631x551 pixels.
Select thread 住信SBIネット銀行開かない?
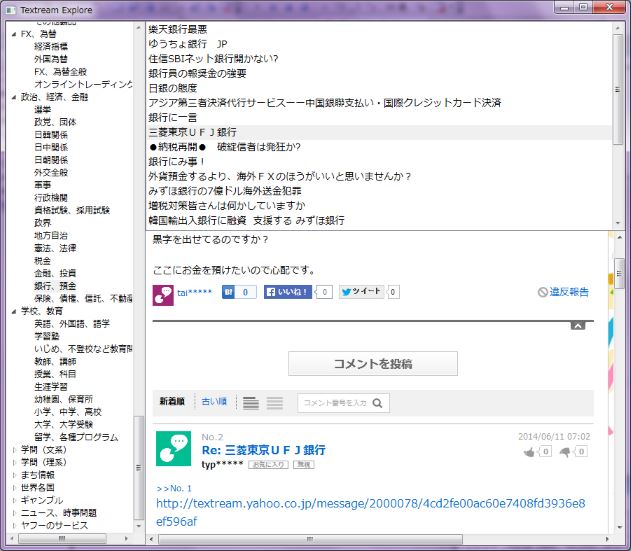[213, 59]
